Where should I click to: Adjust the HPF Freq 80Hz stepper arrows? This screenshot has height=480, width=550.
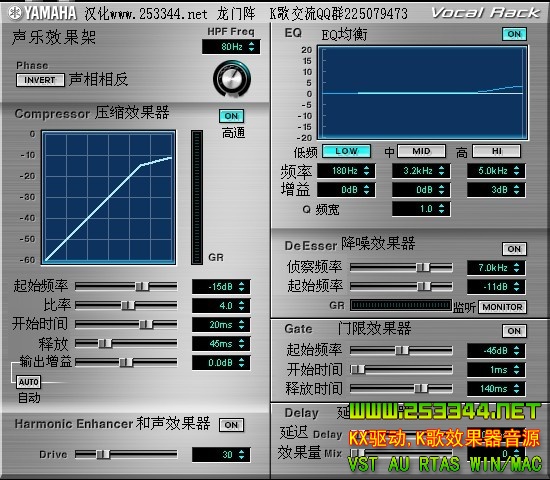[x=251, y=47]
